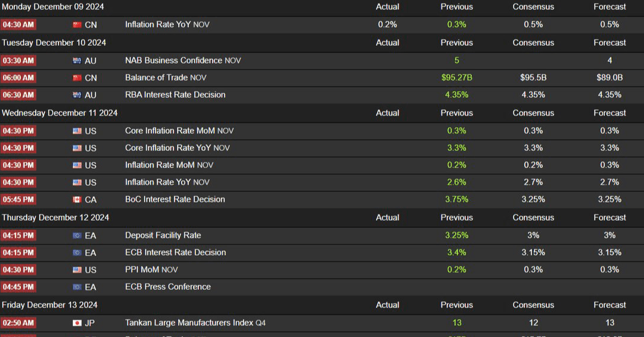Click Forecast column header under Wednesday
The width and height of the screenshot is (644, 337).
(609, 113)
